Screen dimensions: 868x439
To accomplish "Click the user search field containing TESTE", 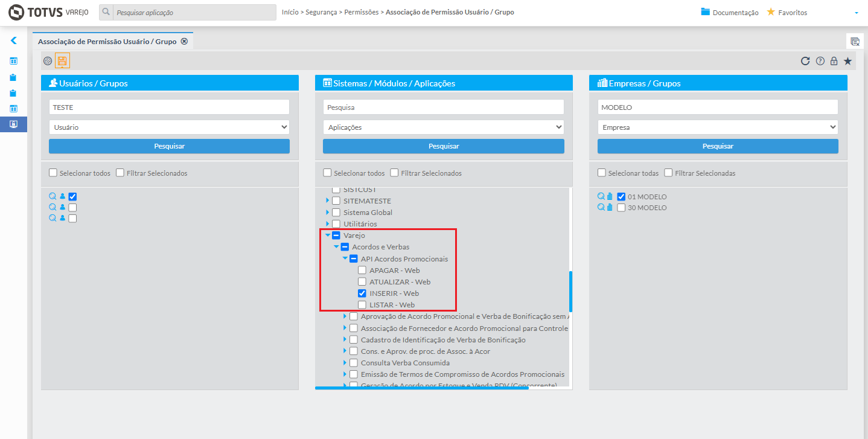I will [x=169, y=107].
